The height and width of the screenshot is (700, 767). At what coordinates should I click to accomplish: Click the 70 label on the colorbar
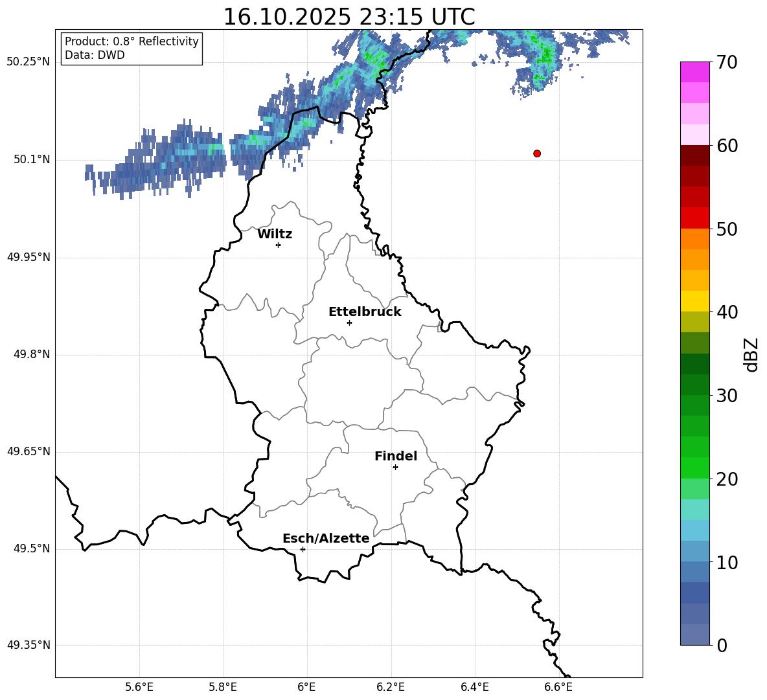[727, 63]
